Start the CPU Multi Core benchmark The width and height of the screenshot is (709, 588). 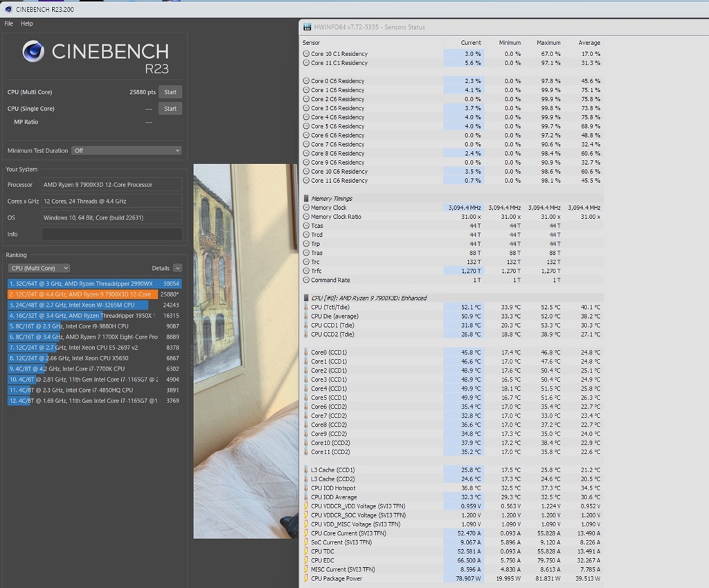point(170,92)
